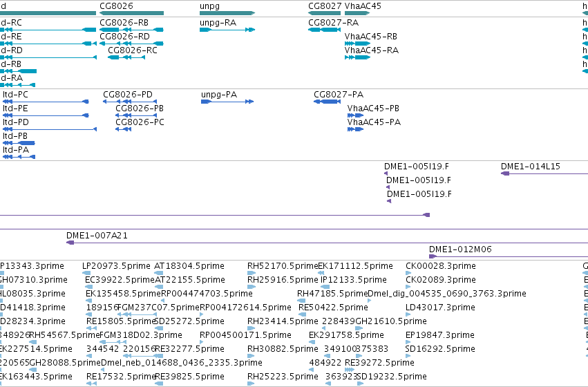Open protein CG8026-PC
The width and height of the screenshot is (588, 387).
click(140, 122)
